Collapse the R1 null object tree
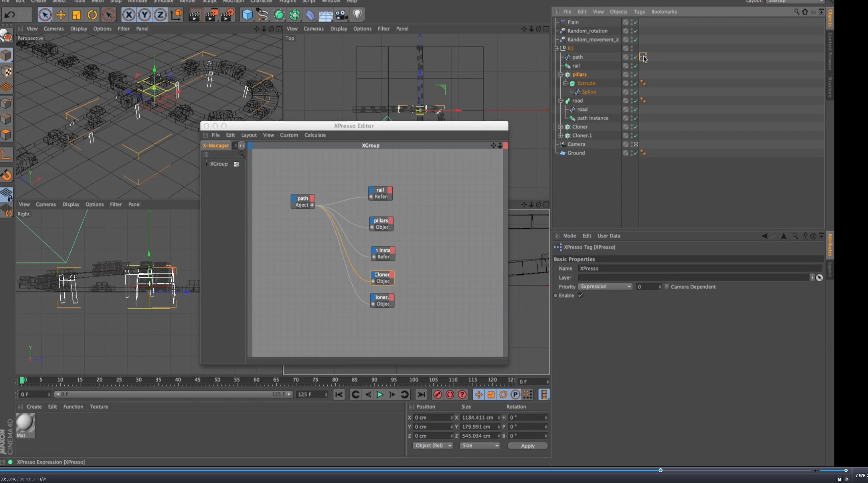The width and height of the screenshot is (868, 483). pos(556,48)
